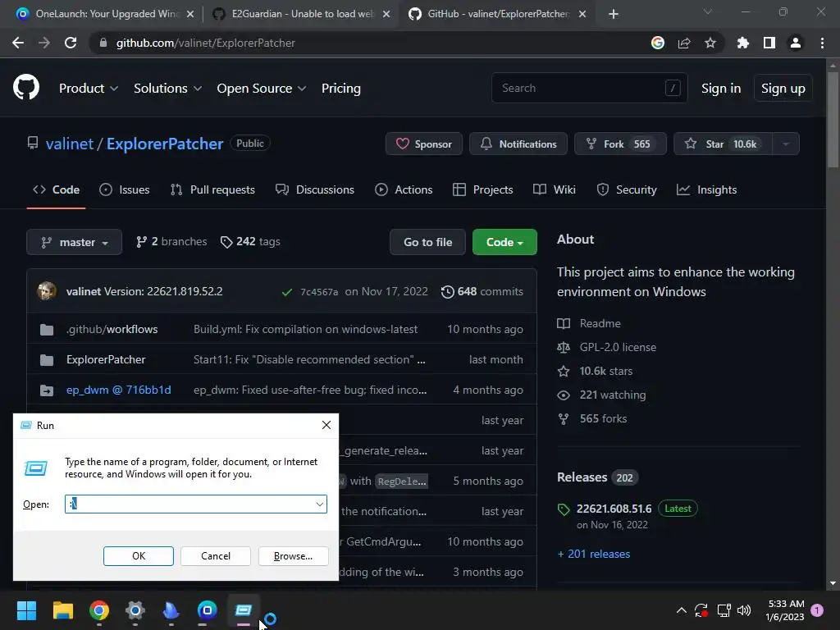Image resolution: width=840 pixels, height=630 pixels.
Task: Click the Notifications button
Action: 518,144
